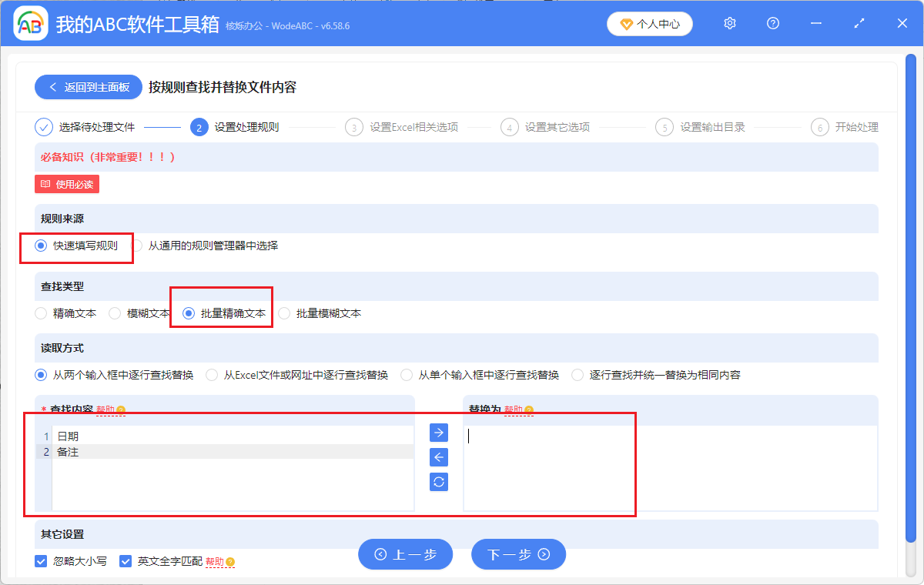This screenshot has height=585, width=924.
Task: Open the help icon in the title bar
Action: coord(772,23)
